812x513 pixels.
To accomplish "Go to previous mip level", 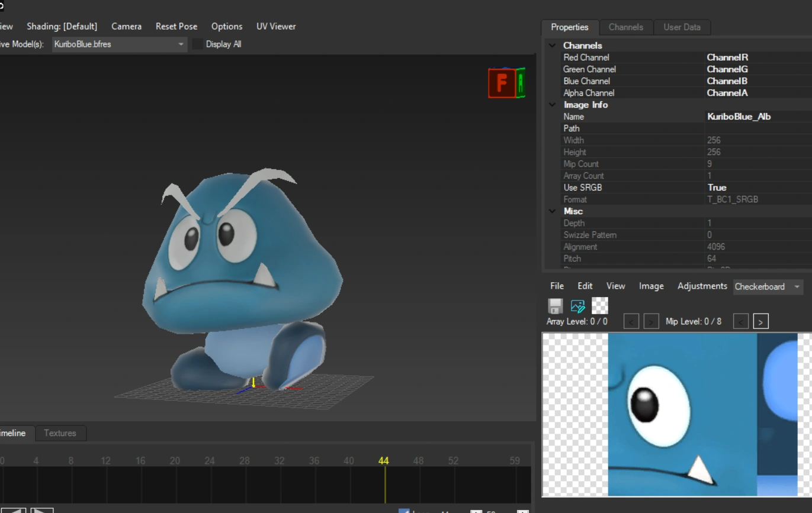I will pyautogui.click(x=740, y=321).
